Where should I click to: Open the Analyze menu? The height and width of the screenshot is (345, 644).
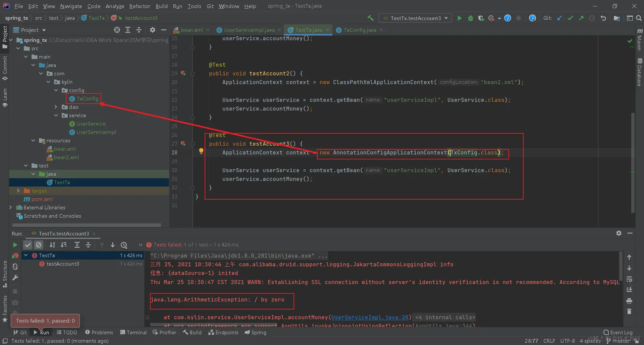tap(115, 6)
